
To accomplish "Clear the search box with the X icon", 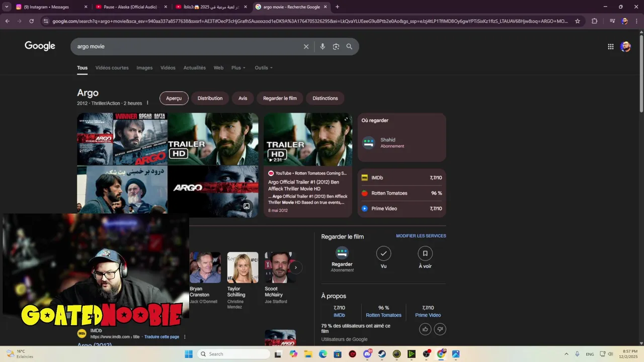I will (x=306, y=46).
